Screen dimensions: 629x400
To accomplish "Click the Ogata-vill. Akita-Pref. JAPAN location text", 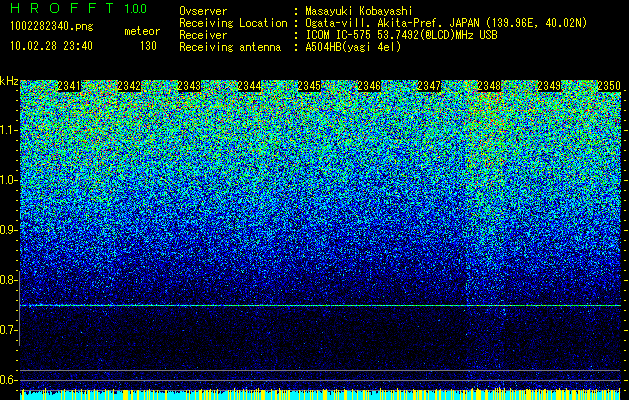I will [446, 23].
